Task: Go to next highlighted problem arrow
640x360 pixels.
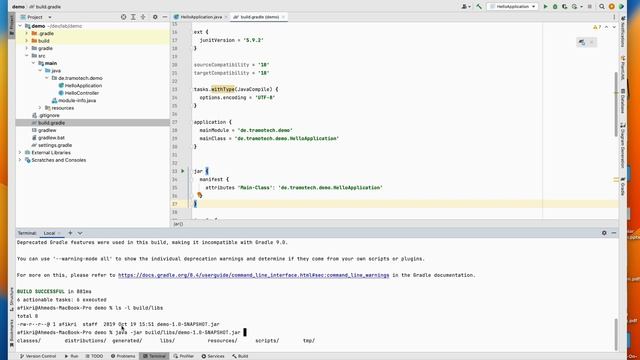Action: point(614,27)
